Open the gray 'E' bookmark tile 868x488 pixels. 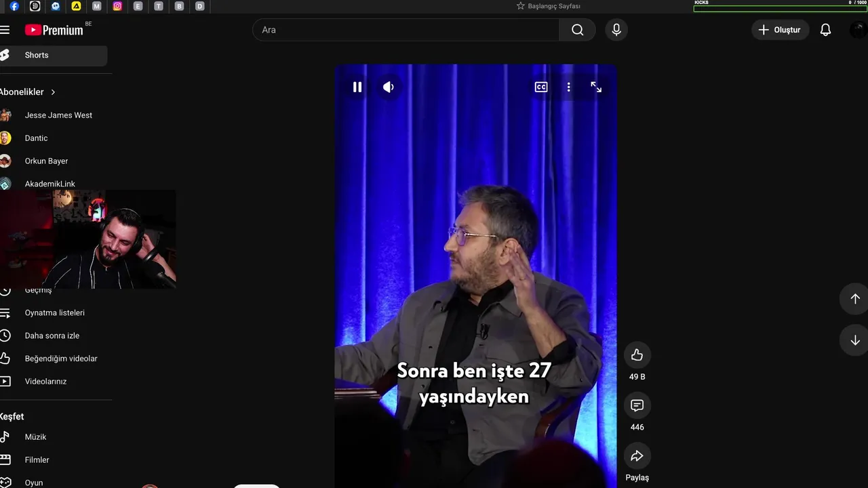(138, 6)
